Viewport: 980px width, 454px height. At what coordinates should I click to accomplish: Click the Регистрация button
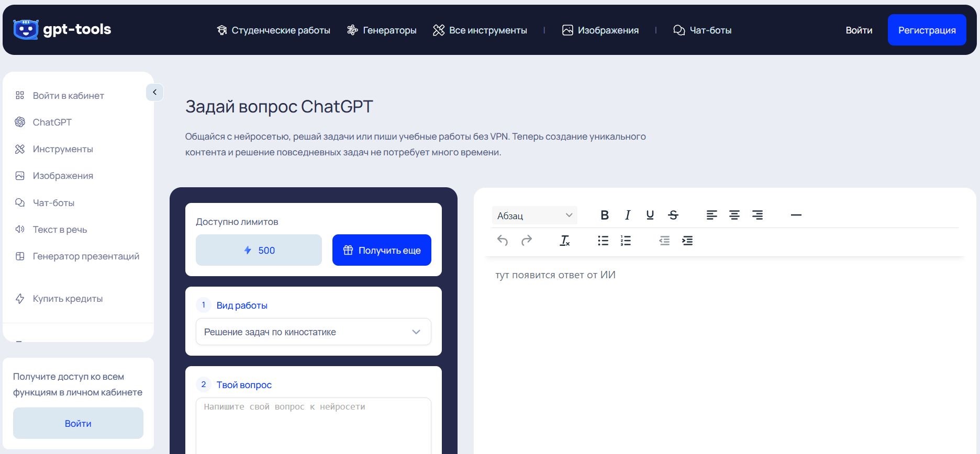point(927,30)
